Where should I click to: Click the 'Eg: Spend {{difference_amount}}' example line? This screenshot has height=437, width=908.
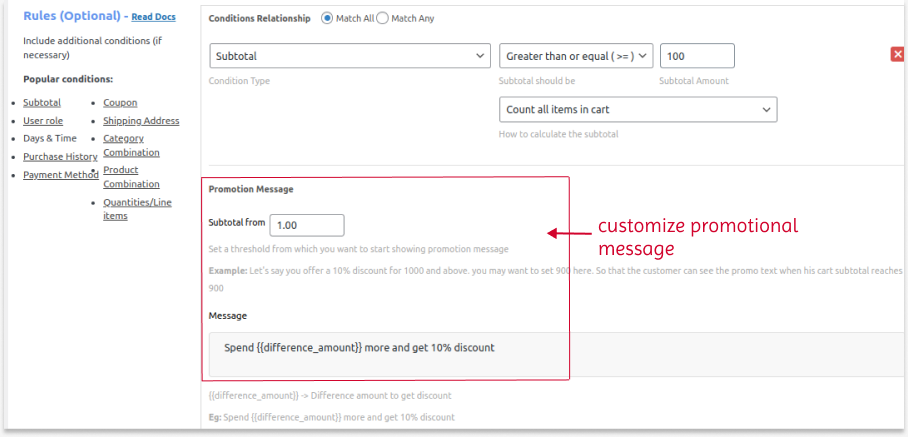click(x=332, y=417)
